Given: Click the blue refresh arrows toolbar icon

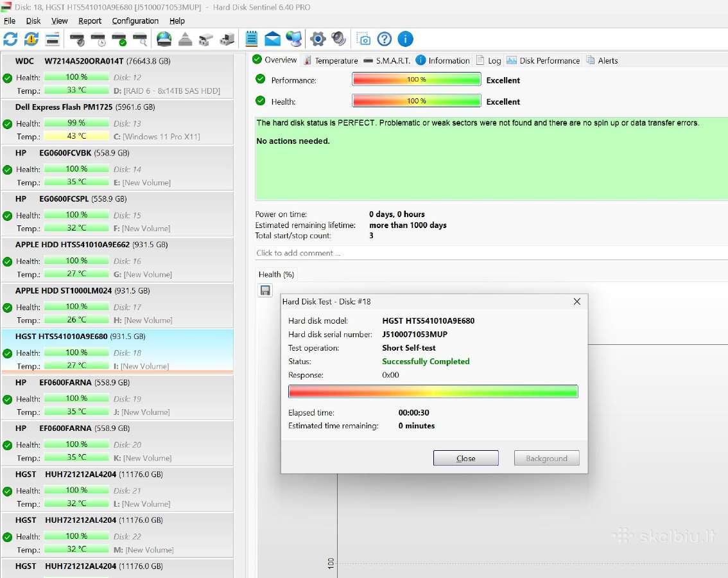Looking at the screenshot, I should coord(10,39).
